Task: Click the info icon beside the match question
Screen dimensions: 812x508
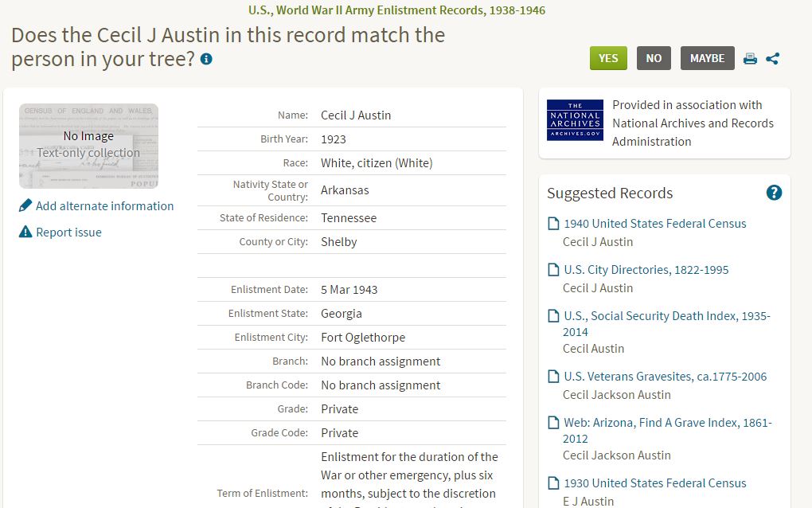Action: tap(206, 59)
